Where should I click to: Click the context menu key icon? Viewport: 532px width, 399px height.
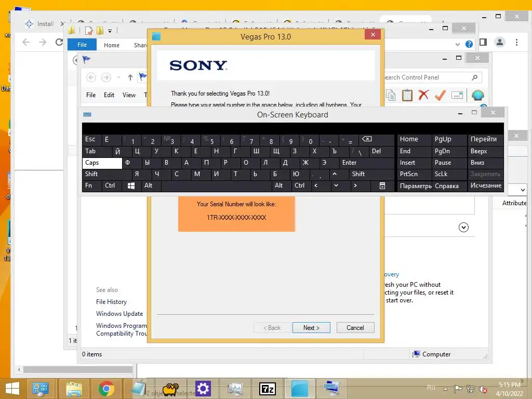click(x=382, y=186)
